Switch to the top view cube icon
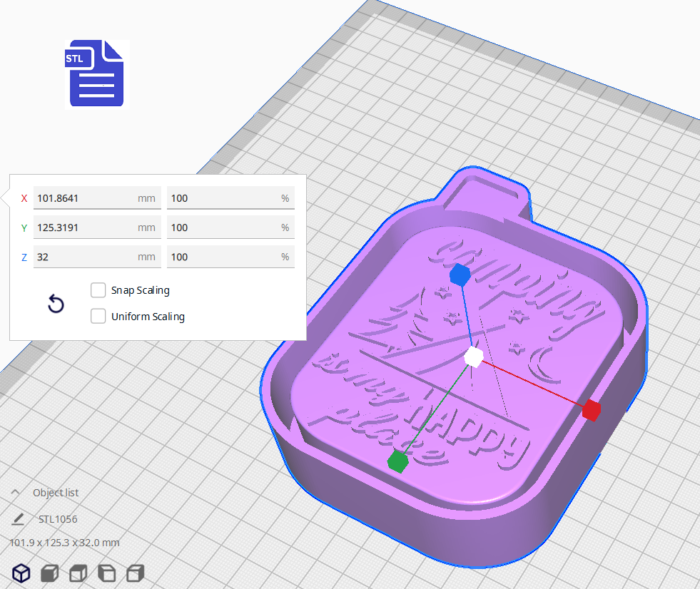 77,573
